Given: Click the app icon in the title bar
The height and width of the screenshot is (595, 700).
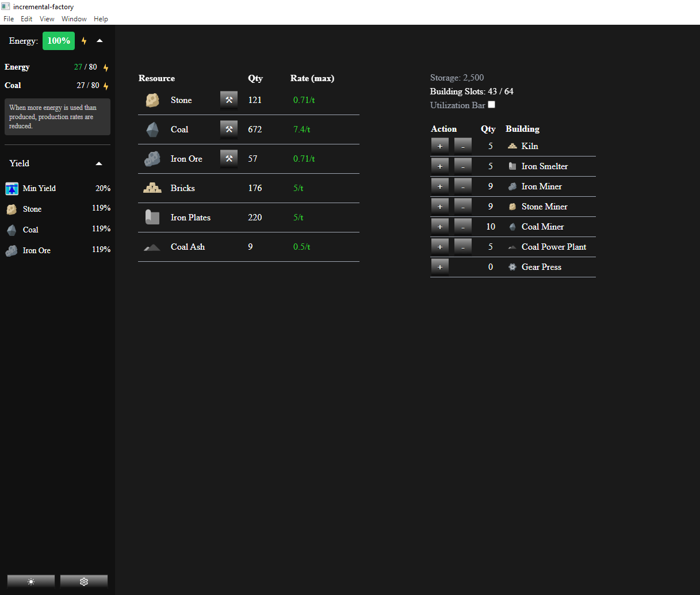Looking at the screenshot, I should (x=6, y=7).
